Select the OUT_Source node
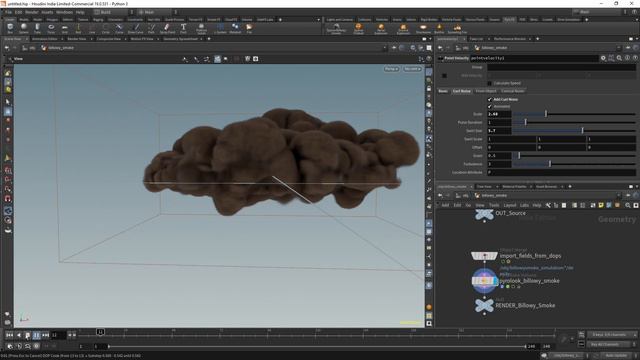 (x=484, y=214)
